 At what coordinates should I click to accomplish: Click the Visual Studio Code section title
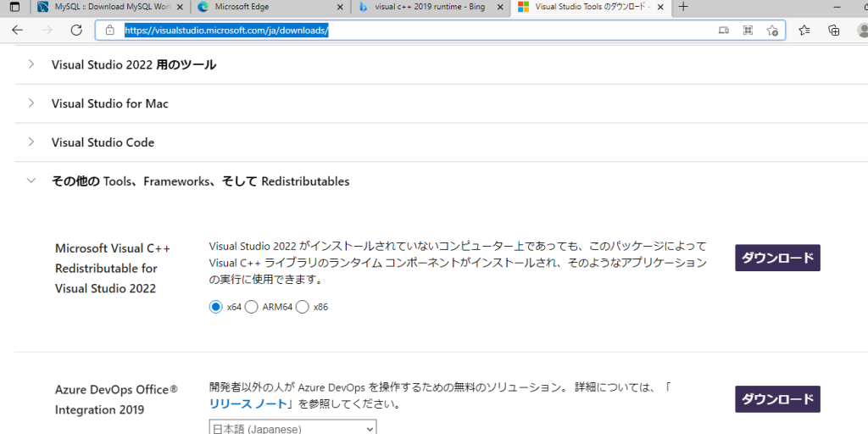click(103, 142)
